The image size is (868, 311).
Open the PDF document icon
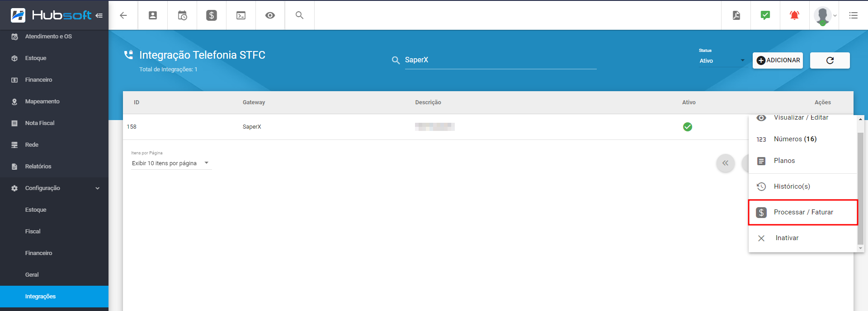736,15
